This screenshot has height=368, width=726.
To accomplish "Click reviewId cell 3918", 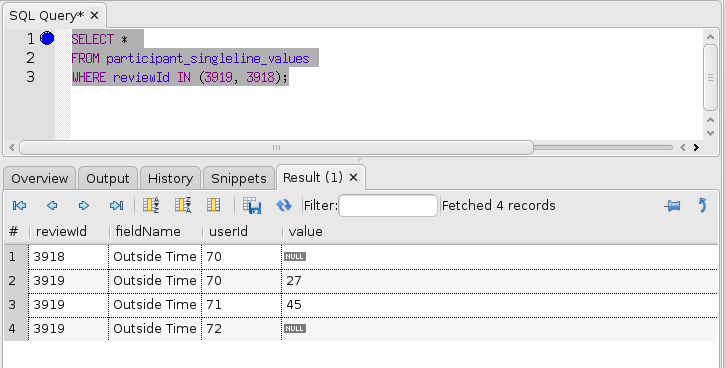I will (69, 256).
